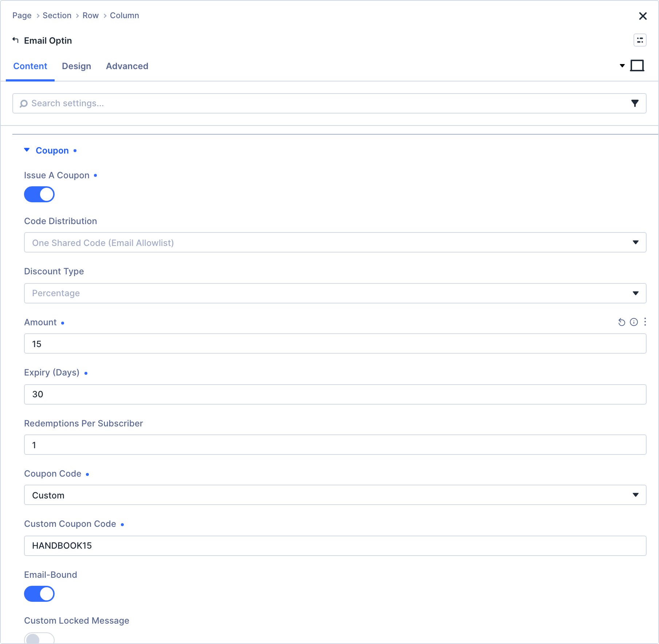Click the desktop view rectangle icon
Viewport: 659px width, 644px height.
pos(637,66)
